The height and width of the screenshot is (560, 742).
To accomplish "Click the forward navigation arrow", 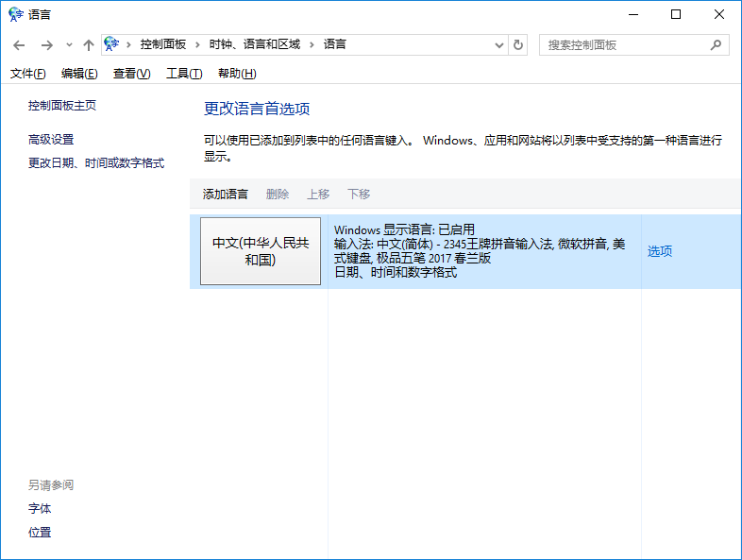I will pos(46,45).
